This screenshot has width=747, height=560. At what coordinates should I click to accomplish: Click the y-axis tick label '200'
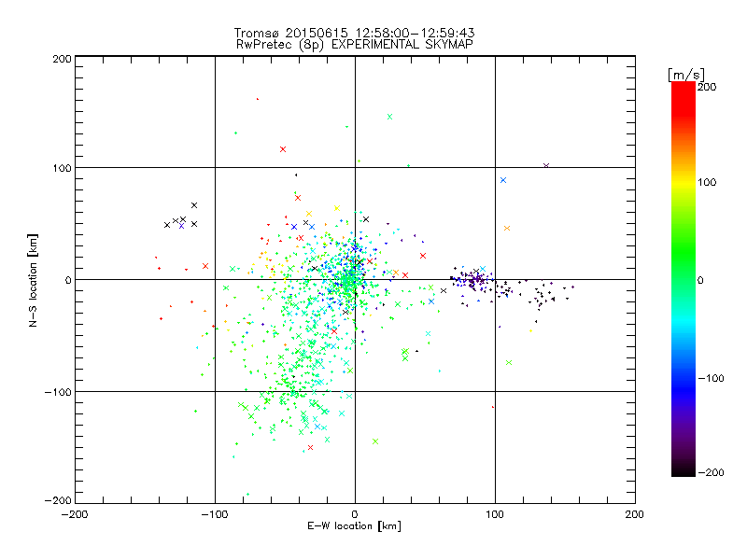[x=62, y=59]
